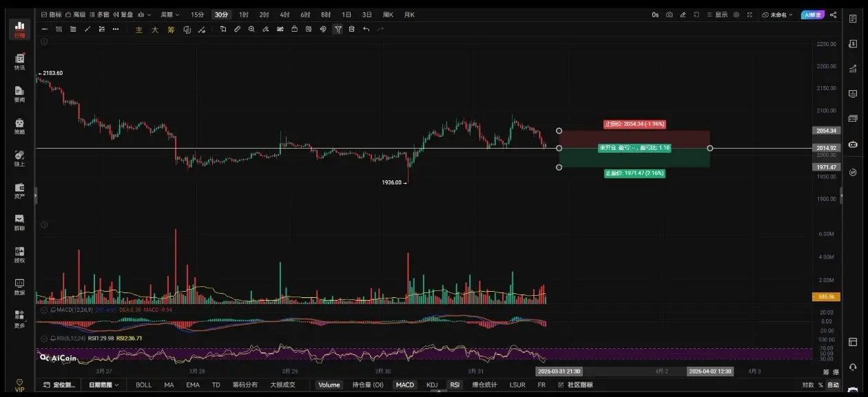Toggle the Volume indicator at the bottom

329,385
